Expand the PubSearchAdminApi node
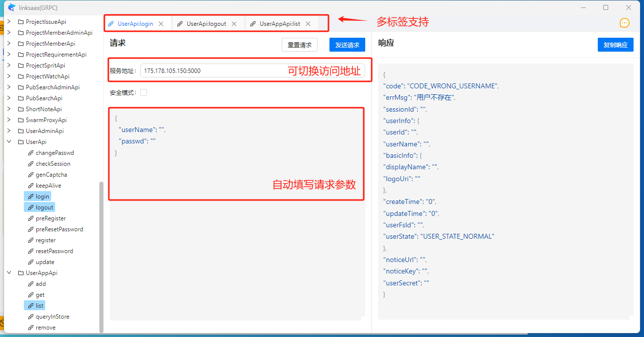This screenshot has width=644, height=337. pos(8,87)
